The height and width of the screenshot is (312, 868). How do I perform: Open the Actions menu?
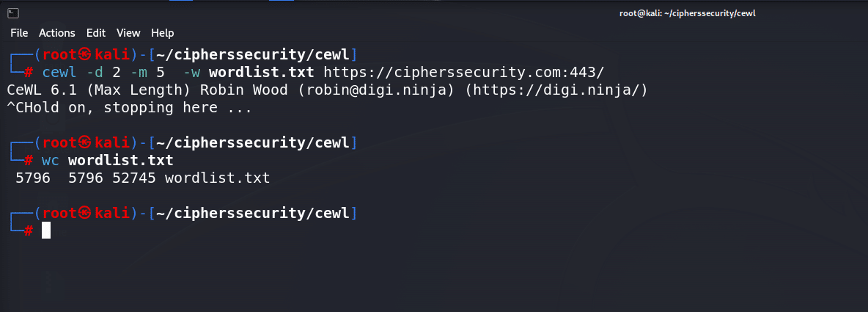coord(57,33)
